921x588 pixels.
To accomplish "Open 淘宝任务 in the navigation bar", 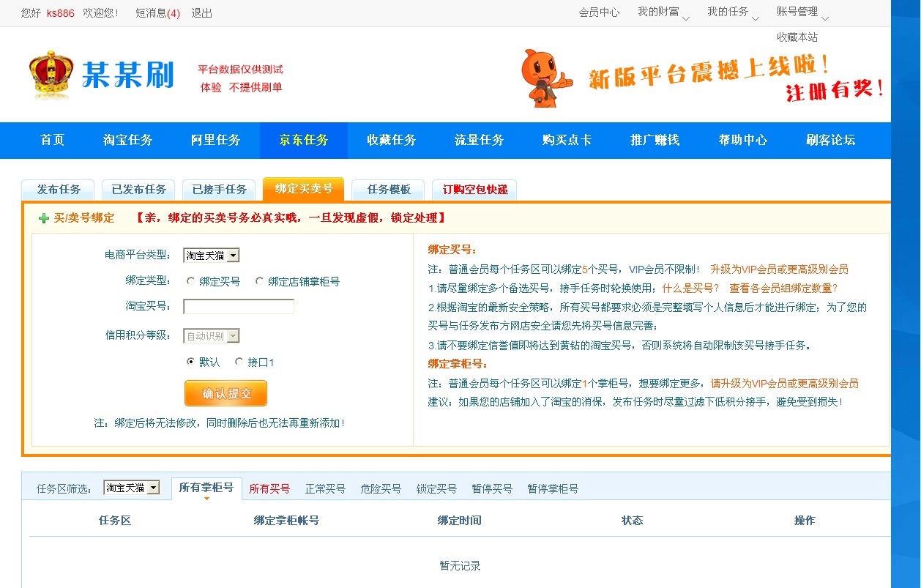I will click(x=128, y=140).
